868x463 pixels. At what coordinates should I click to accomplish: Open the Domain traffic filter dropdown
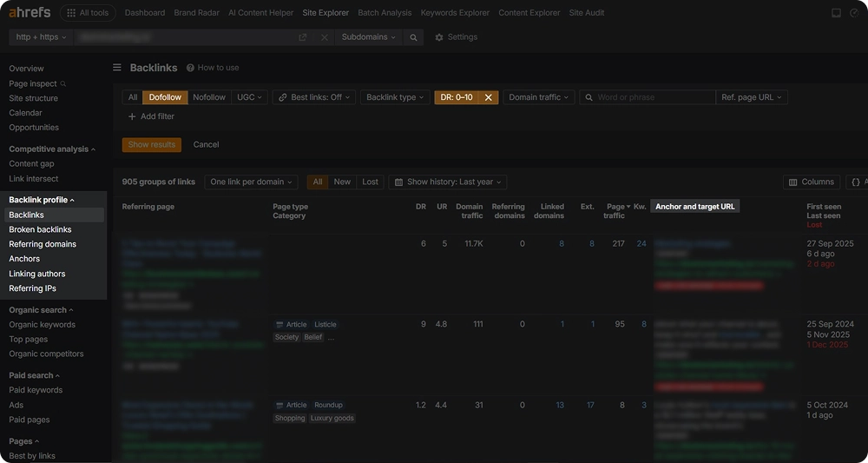[539, 97]
